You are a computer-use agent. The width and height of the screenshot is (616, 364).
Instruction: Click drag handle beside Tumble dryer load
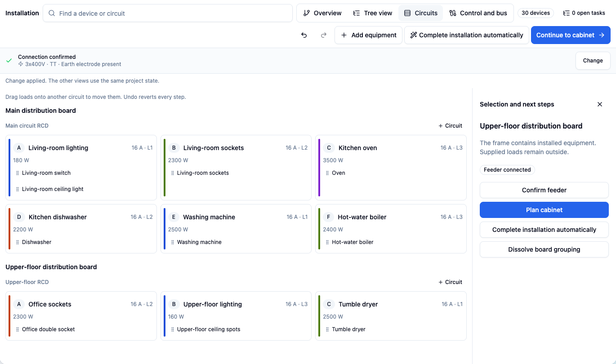[x=327, y=329]
